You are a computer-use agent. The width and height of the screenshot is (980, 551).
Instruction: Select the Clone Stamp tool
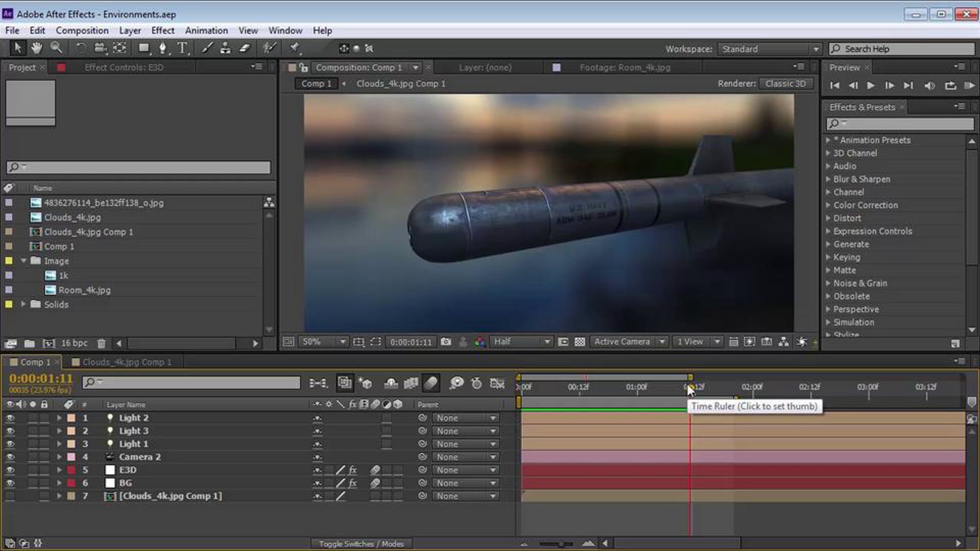point(225,48)
